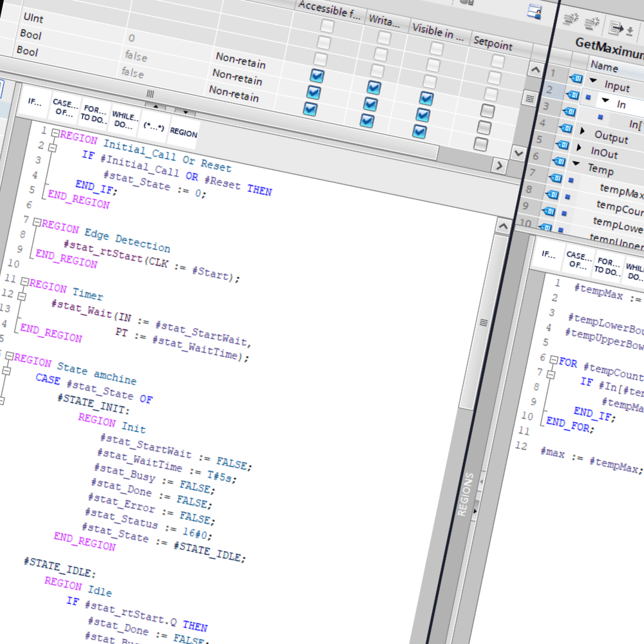
Task: Expand the Output section in GetMaximum
Action: click(582, 131)
